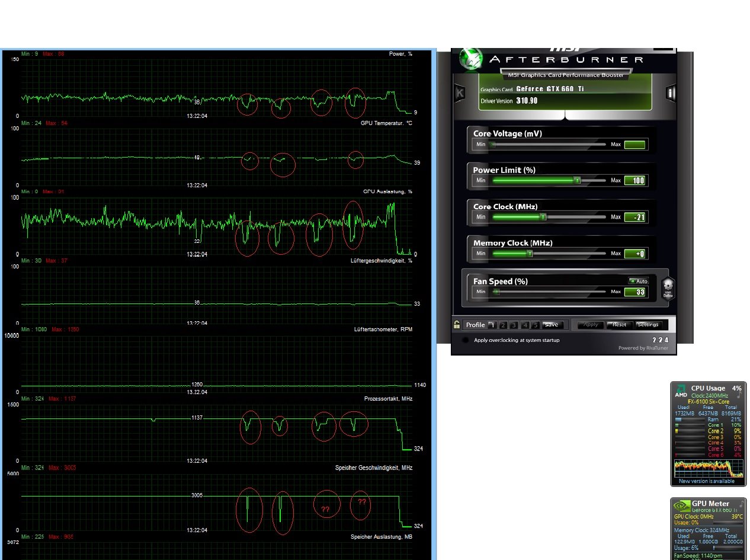Click the music note icon on CPU Usage gadget

tap(739, 393)
